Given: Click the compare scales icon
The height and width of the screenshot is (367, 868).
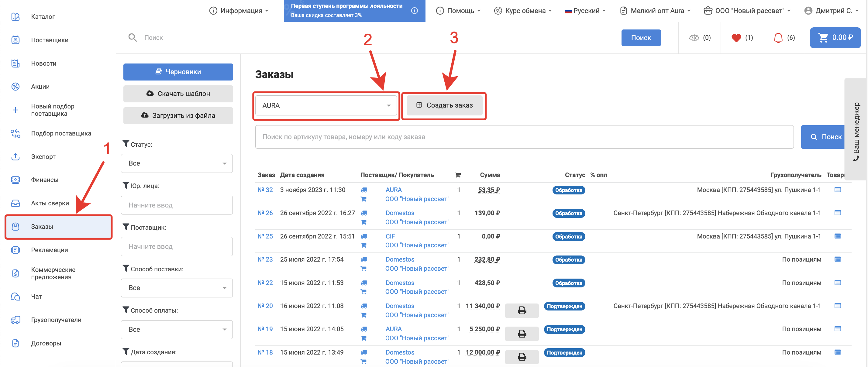Looking at the screenshot, I should (694, 38).
